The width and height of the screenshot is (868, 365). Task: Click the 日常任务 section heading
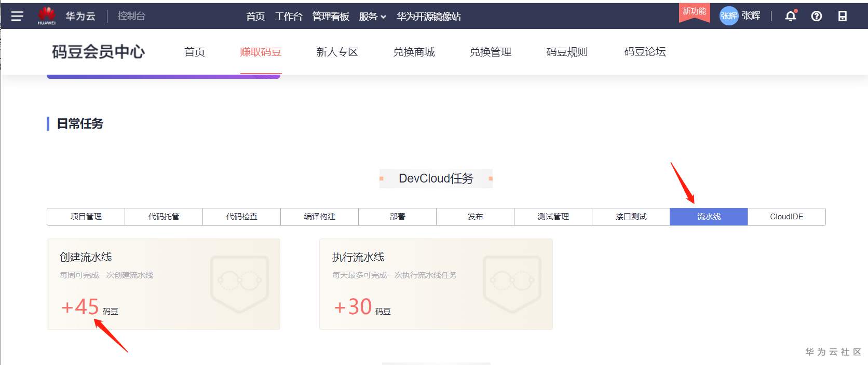click(x=80, y=123)
